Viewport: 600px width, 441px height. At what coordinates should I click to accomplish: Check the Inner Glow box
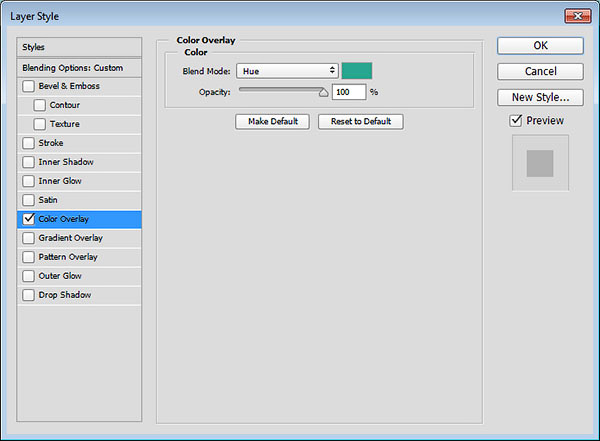(x=28, y=181)
